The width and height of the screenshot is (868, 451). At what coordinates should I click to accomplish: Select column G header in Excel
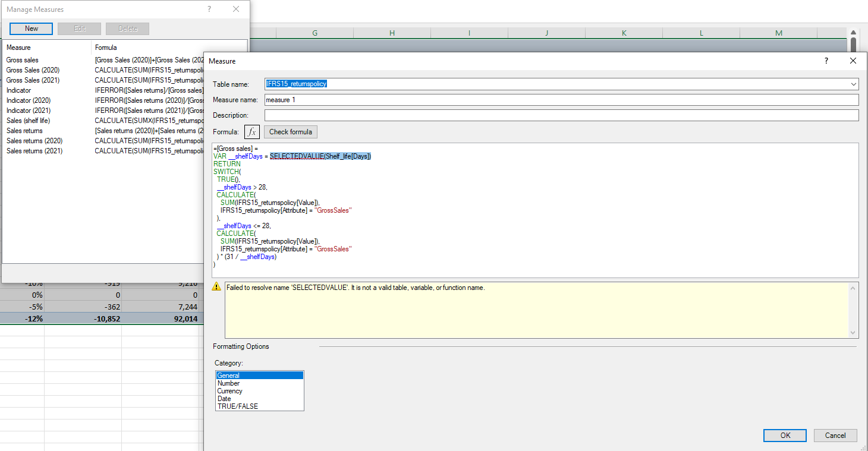(x=315, y=33)
